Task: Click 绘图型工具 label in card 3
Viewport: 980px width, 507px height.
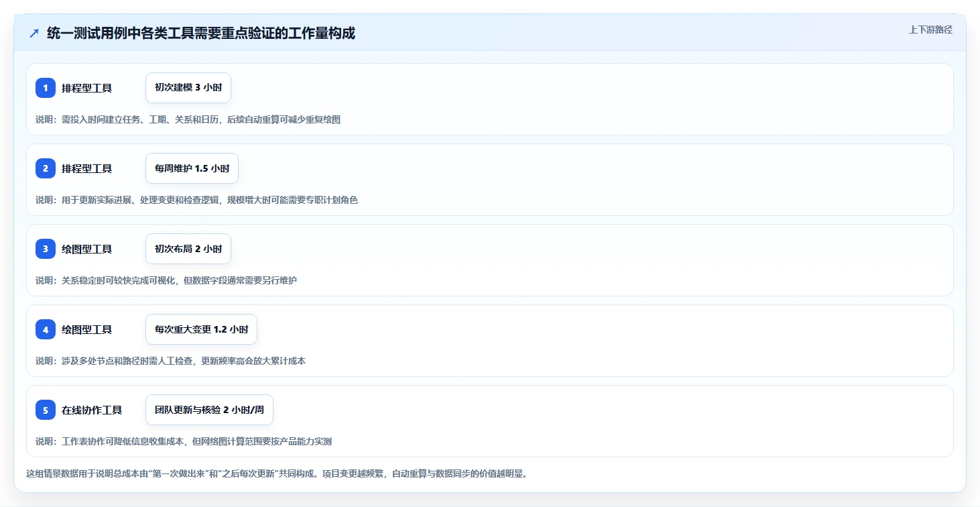Action: click(x=86, y=249)
